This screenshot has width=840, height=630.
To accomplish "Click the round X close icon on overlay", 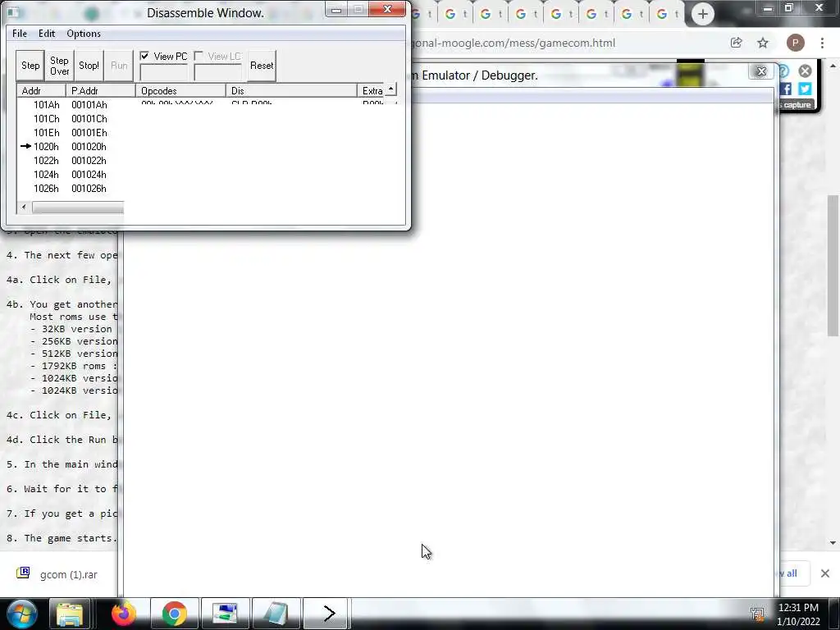I will (806, 71).
